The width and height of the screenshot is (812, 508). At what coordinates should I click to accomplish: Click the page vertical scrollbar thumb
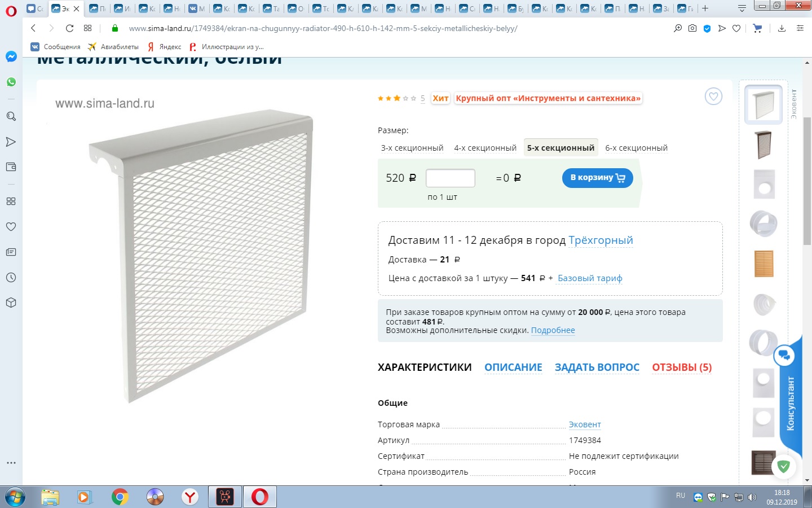807,181
